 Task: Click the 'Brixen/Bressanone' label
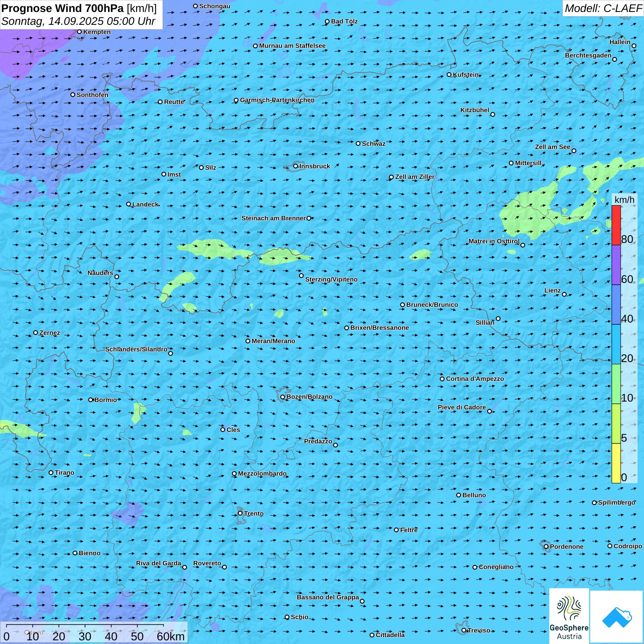379,328
